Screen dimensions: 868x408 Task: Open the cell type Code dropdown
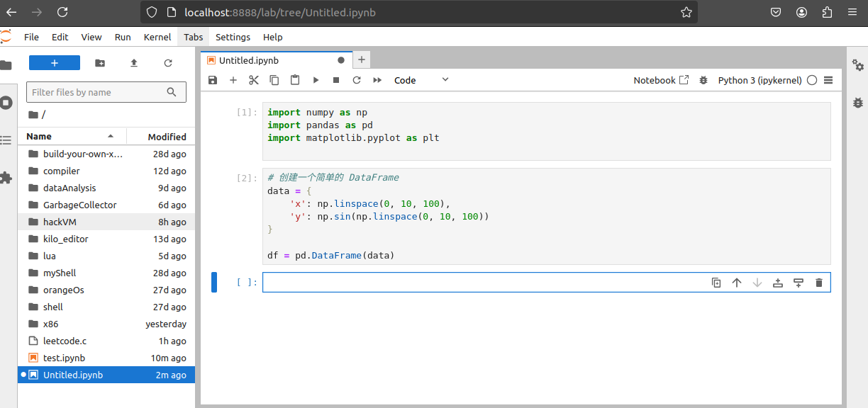pos(422,80)
